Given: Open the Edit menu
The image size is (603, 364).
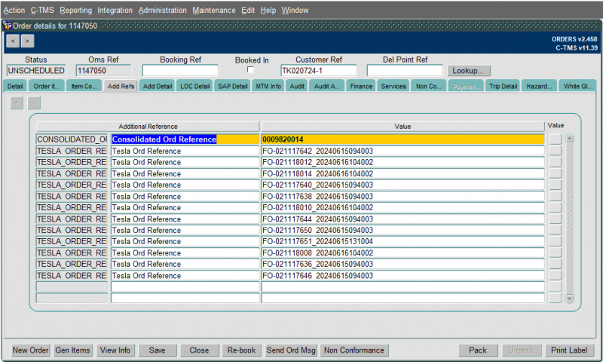Looking at the screenshot, I should (248, 11).
